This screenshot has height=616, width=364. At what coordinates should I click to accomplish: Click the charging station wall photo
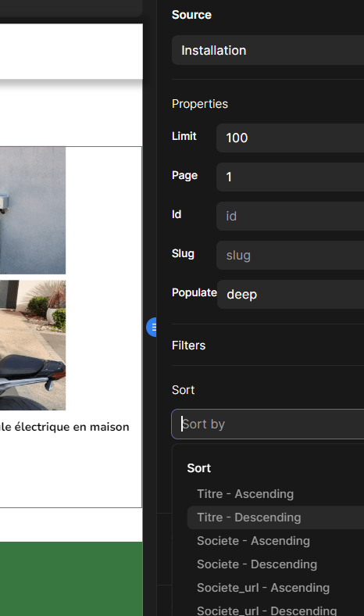(x=33, y=210)
